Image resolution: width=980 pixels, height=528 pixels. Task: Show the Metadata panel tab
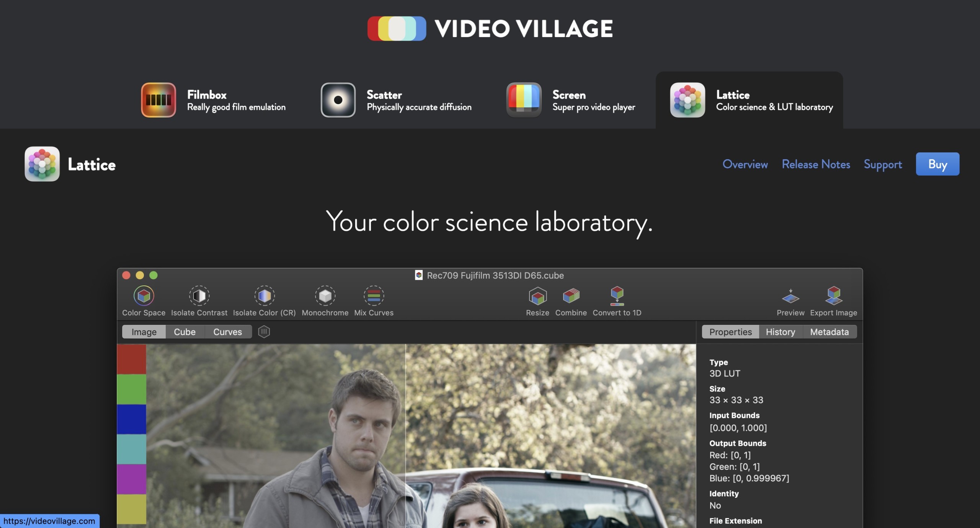[x=829, y=332]
